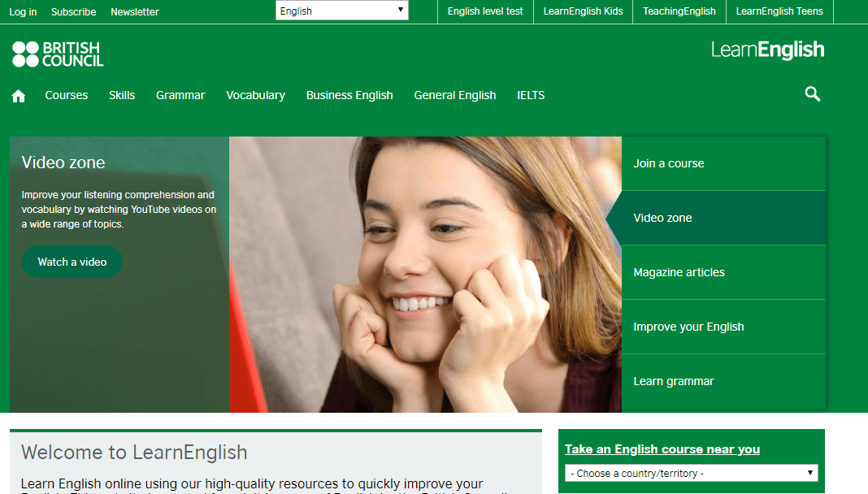
Task: Click the Video zone heading
Action: coord(63,162)
